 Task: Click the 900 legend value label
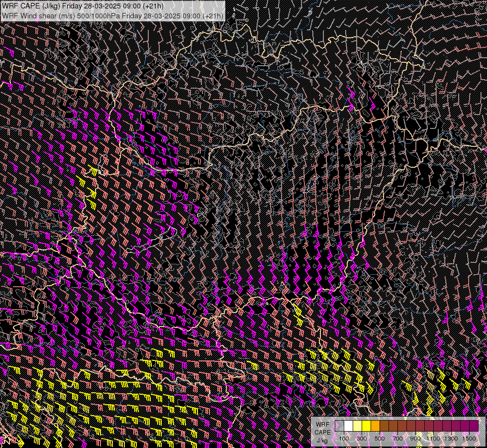[x=415, y=439]
